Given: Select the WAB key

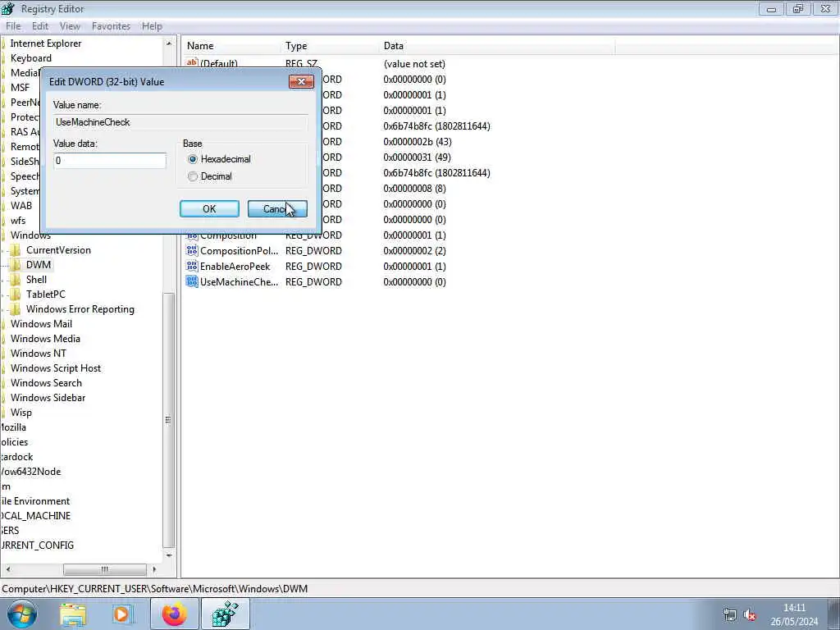Looking at the screenshot, I should (x=21, y=206).
